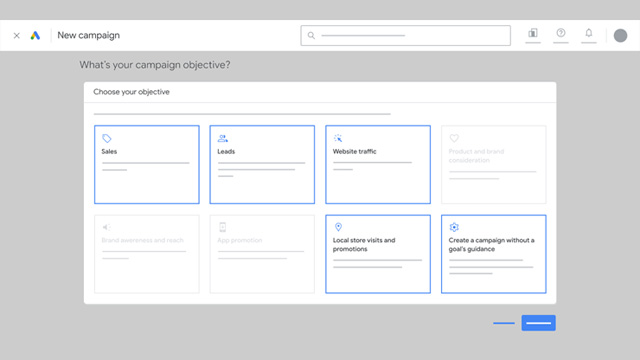Select the Website traffic objective card

coord(378,164)
